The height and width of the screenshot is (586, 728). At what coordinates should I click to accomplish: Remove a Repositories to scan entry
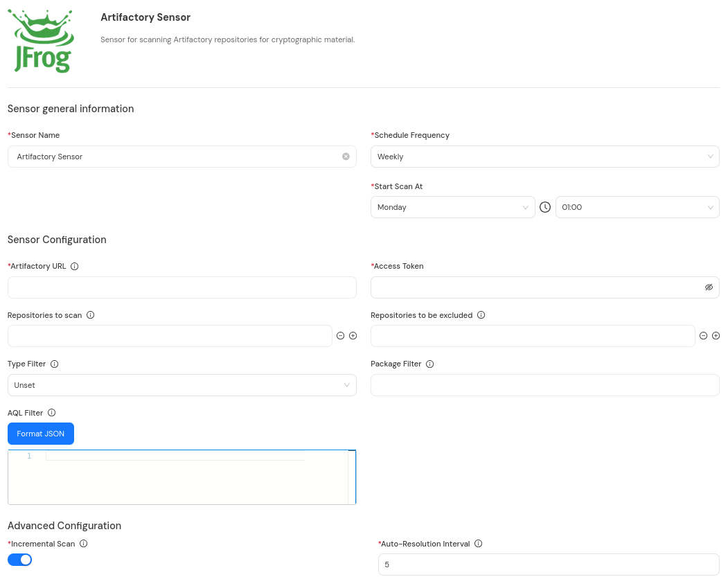pyautogui.click(x=340, y=335)
